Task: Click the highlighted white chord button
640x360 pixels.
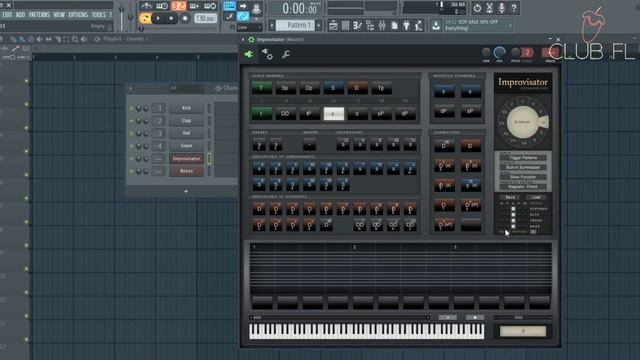Action: [333, 114]
